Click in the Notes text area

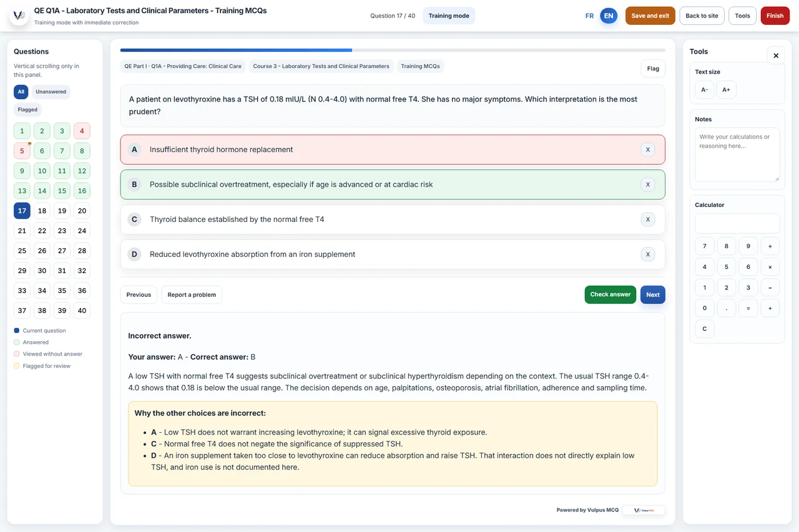[x=737, y=155]
